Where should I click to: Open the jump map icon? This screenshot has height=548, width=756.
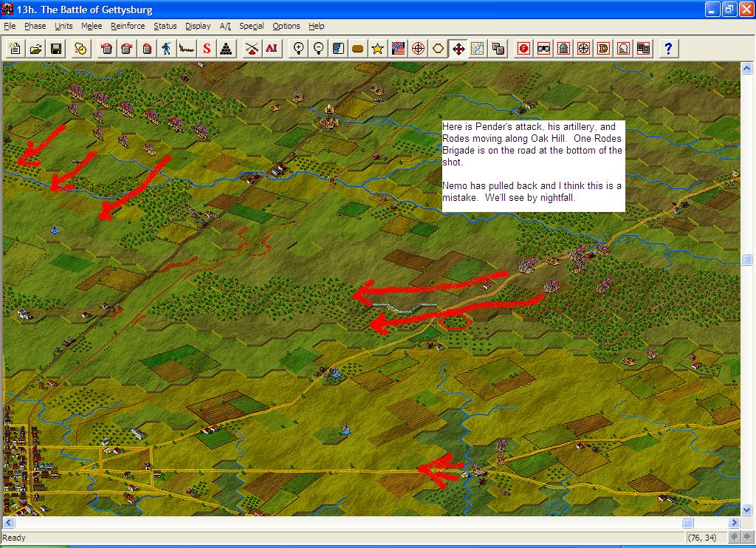(478, 48)
